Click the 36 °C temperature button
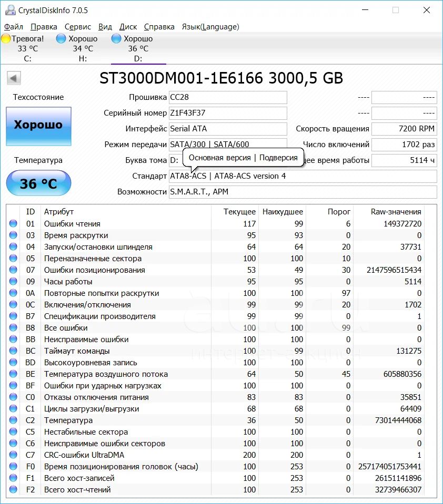Screen dimensions: 443x504 pyautogui.click(x=38, y=183)
